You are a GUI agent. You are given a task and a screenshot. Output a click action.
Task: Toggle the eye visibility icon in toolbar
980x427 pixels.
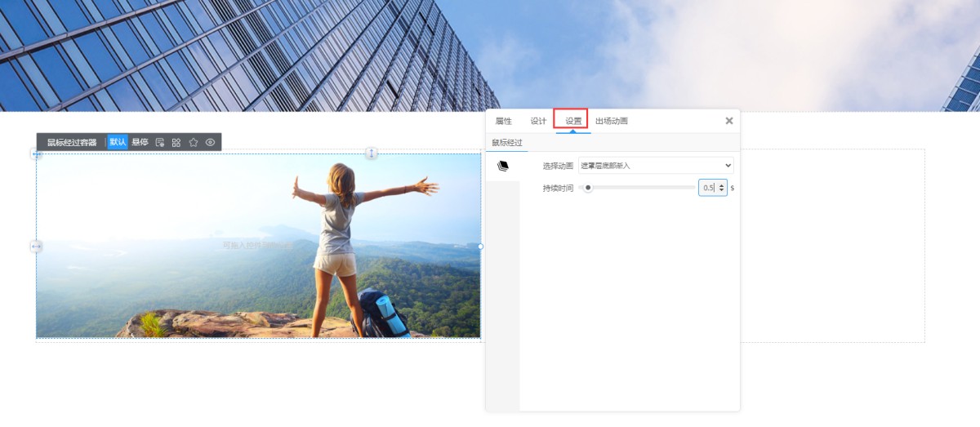click(211, 142)
